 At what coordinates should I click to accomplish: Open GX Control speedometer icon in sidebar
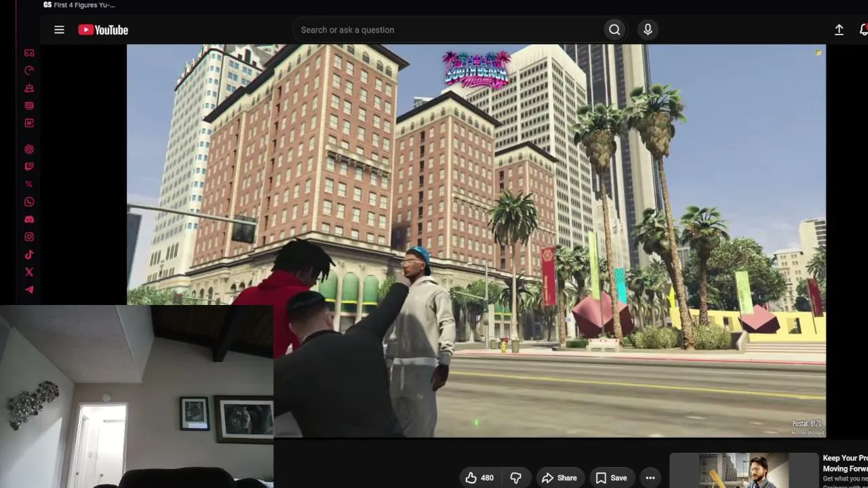point(29,70)
